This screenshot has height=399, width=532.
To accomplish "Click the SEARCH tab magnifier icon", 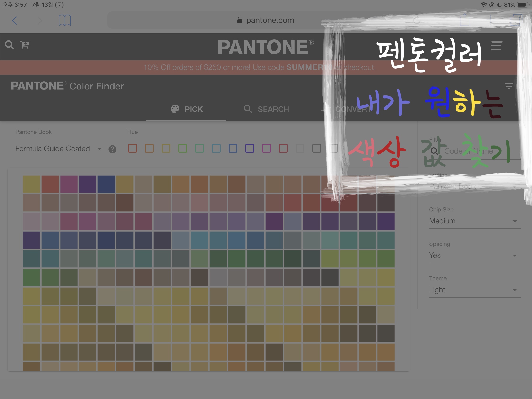I will click(x=248, y=109).
